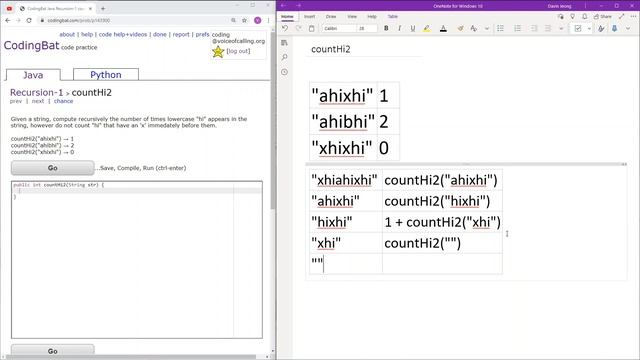This screenshot has width=640, height=360.
Task: Select the Python tab on CodingBat
Action: (106, 74)
